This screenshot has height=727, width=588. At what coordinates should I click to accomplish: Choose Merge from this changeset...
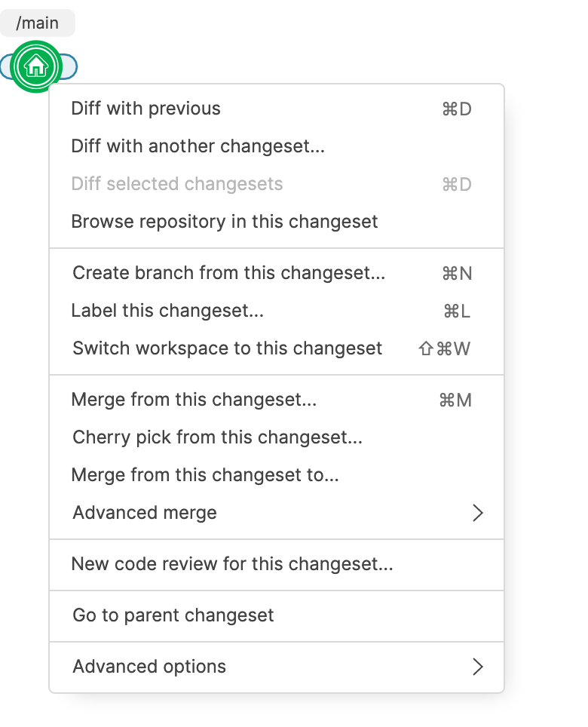194,400
